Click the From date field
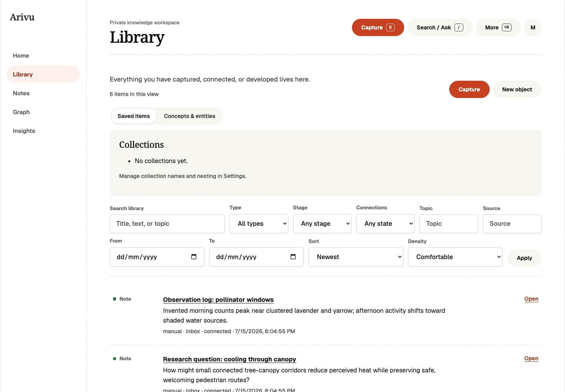 click(157, 257)
